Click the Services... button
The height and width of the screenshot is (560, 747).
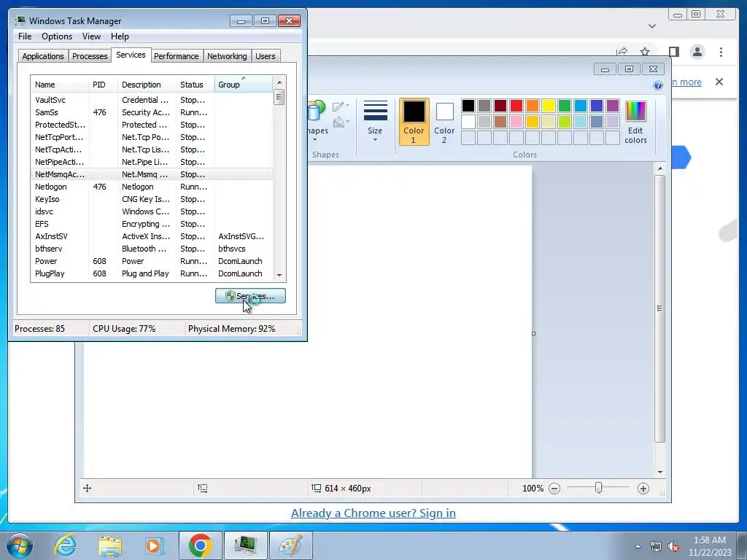251,296
